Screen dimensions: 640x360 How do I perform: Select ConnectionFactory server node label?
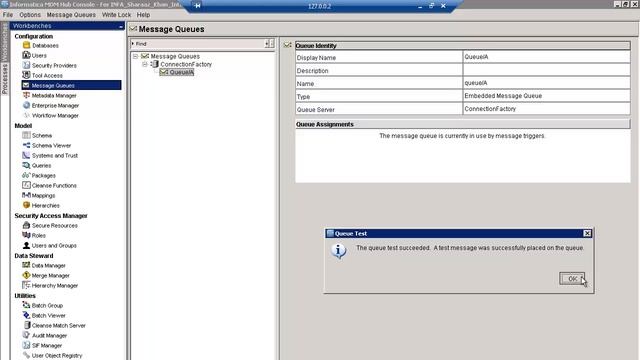pos(186,64)
